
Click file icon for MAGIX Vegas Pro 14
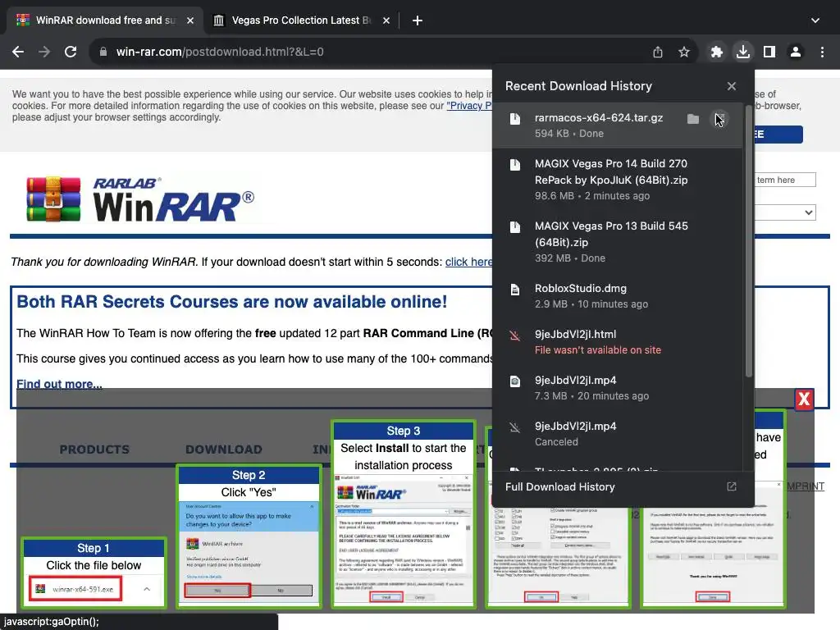(x=515, y=164)
